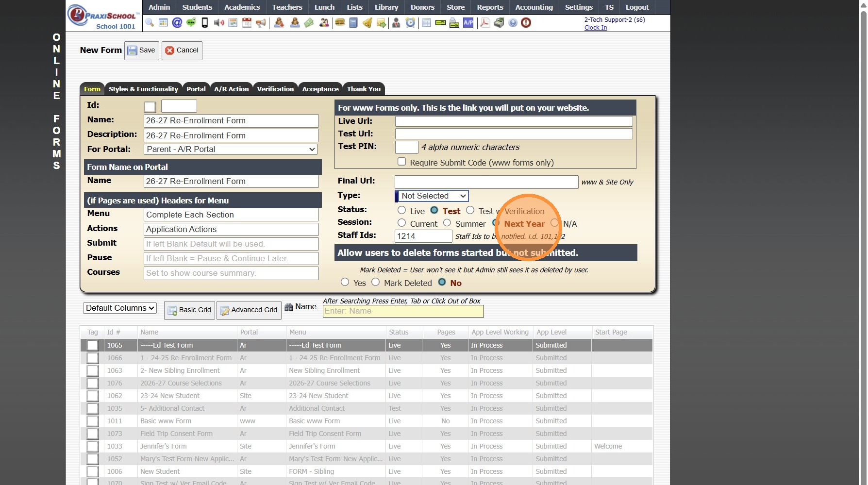Click the gray speaker sound icon
This screenshot has width=868, height=485.
(219, 23)
